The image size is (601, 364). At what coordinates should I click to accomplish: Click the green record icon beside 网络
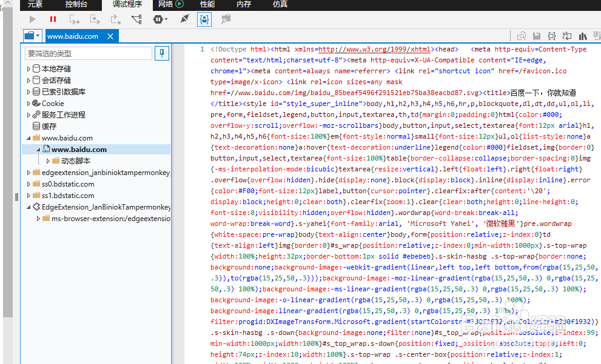[x=180, y=4]
